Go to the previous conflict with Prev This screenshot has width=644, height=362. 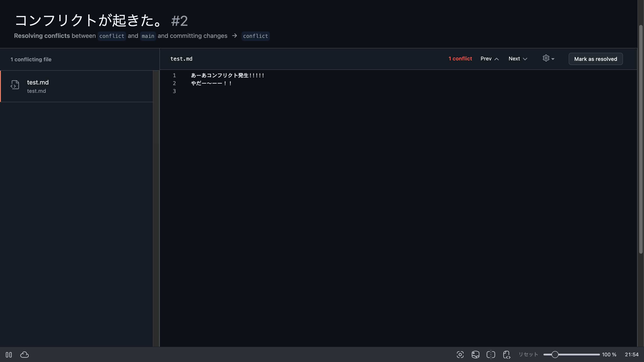click(x=490, y=59)
